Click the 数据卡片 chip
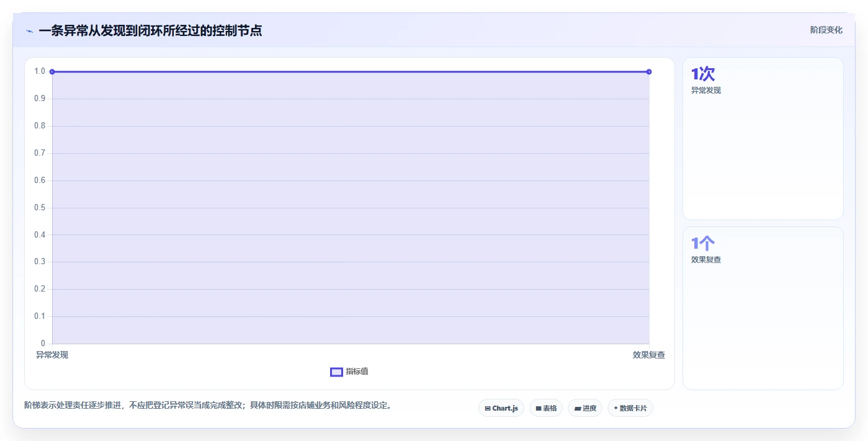The width and height of the screenshot is (868, 441). (630, 408)
